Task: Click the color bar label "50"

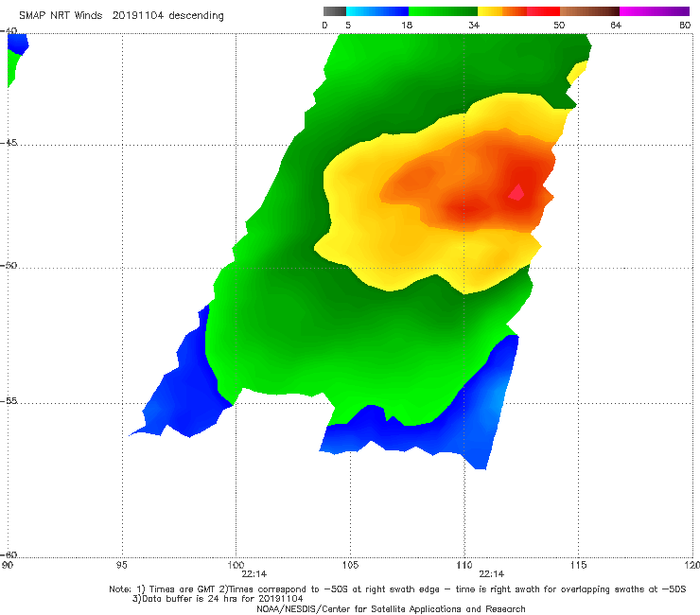Action: coord(559,25)
